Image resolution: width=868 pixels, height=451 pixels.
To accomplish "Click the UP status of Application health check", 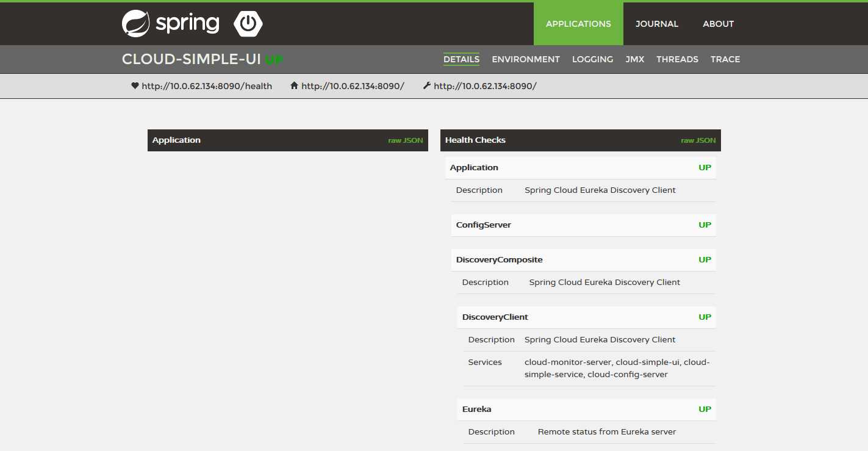I will point(705,168).
